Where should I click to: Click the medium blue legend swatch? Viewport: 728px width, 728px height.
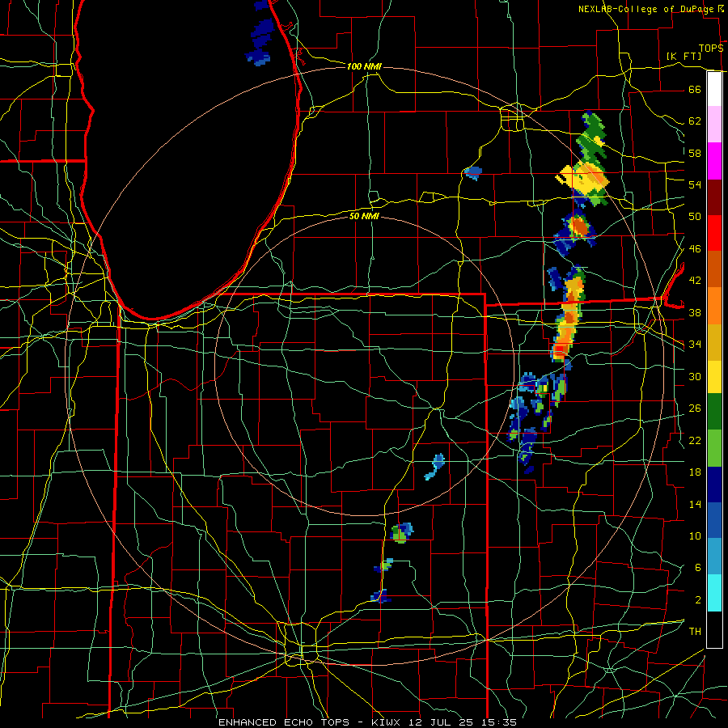tap(714, 520)
